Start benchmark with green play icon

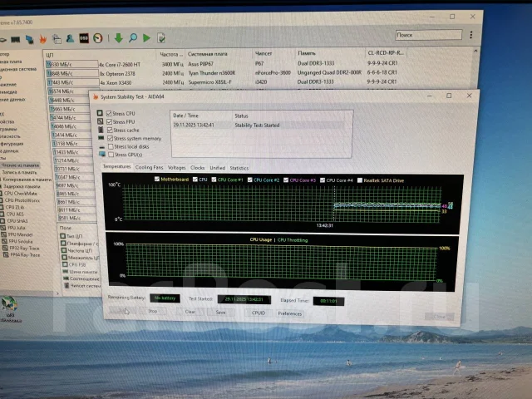point(146,38)
